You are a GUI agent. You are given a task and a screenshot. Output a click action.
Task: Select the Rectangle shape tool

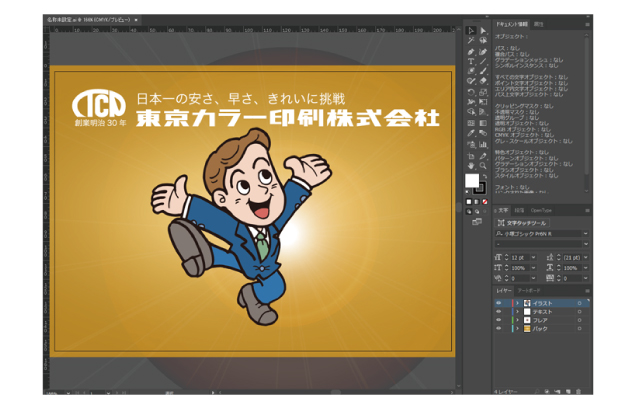point(471,71)
